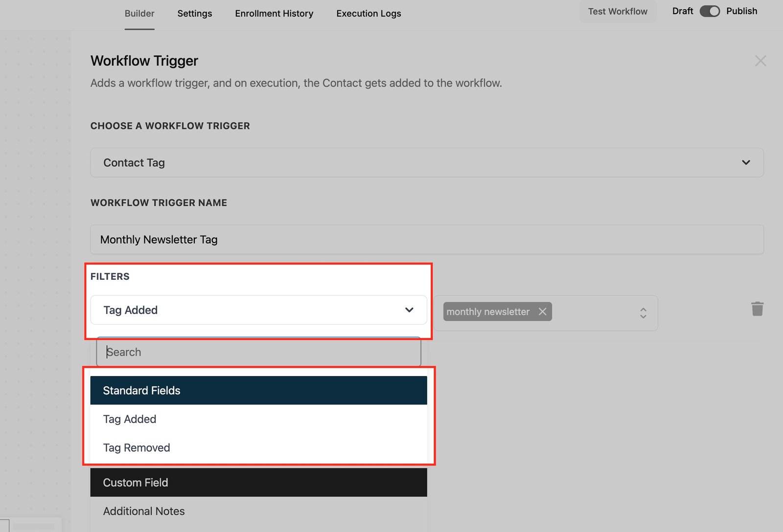Open the Settings tab
Viewport: 783px width, 532px height.
point(194,14)
